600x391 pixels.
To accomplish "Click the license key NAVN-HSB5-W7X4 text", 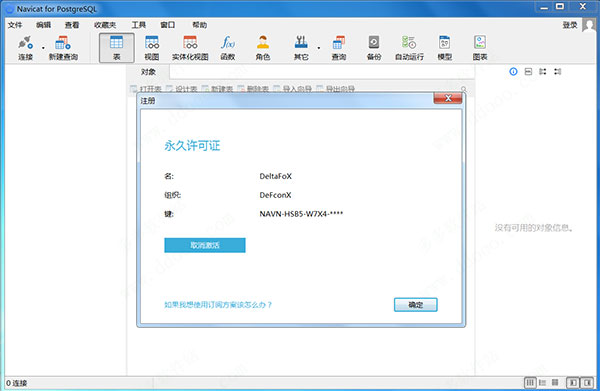I will pos(301,214).
